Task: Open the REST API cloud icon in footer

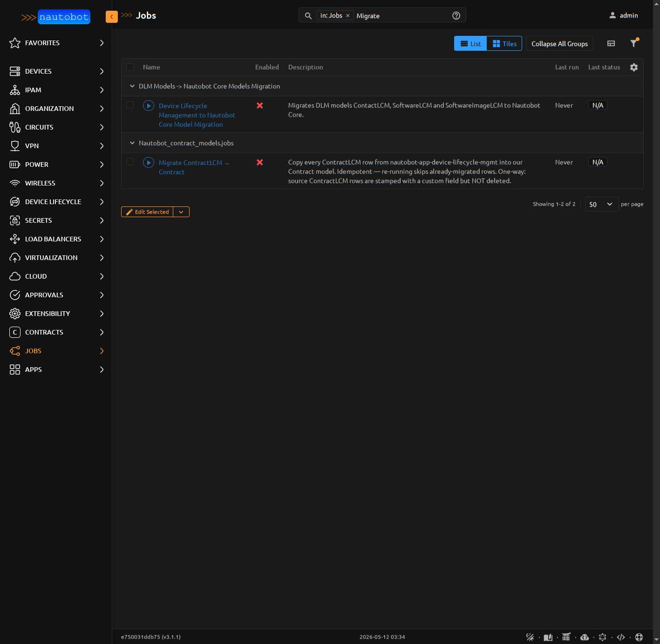Action: click(585, 637)
